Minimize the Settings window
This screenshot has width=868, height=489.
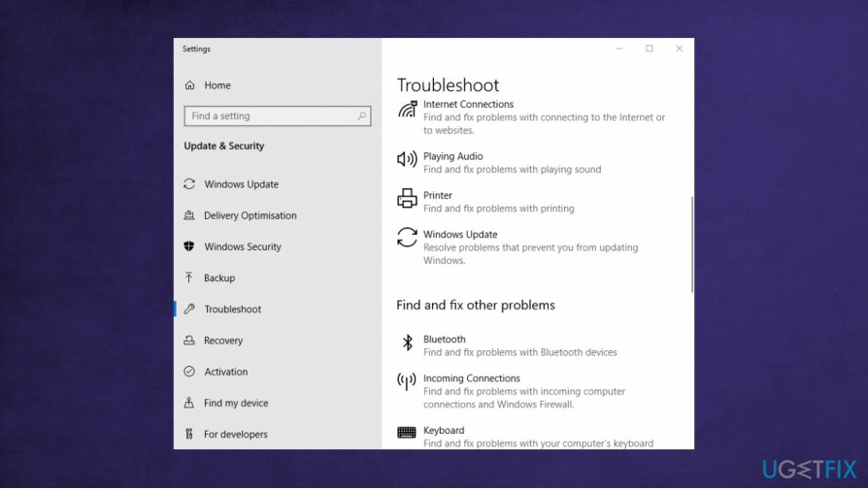pos(619,49)
